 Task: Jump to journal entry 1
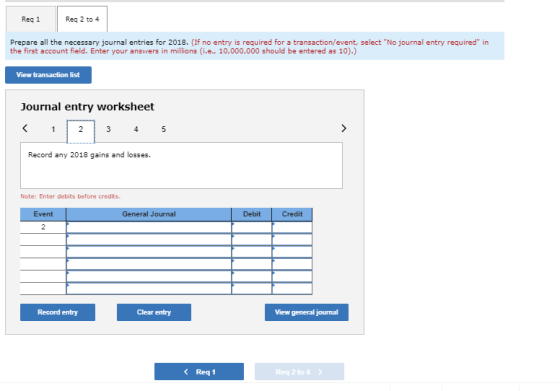[x=53, y=129]
